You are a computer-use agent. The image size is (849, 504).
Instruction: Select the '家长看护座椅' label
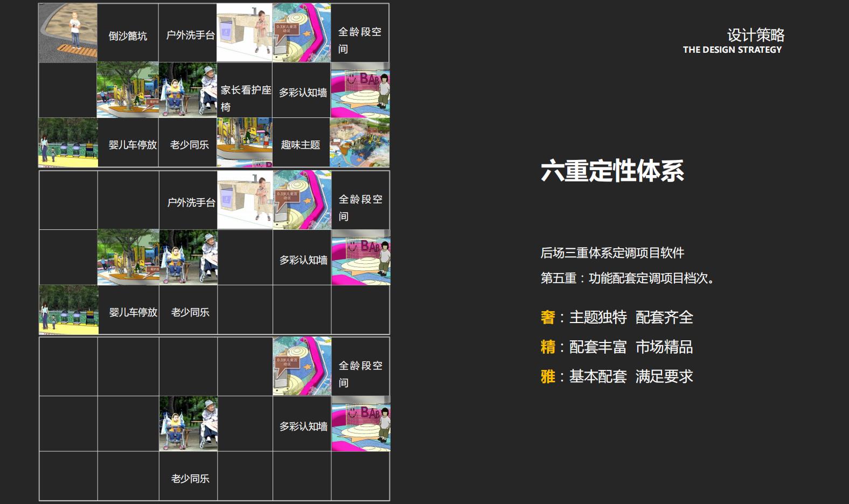point(246,99)
